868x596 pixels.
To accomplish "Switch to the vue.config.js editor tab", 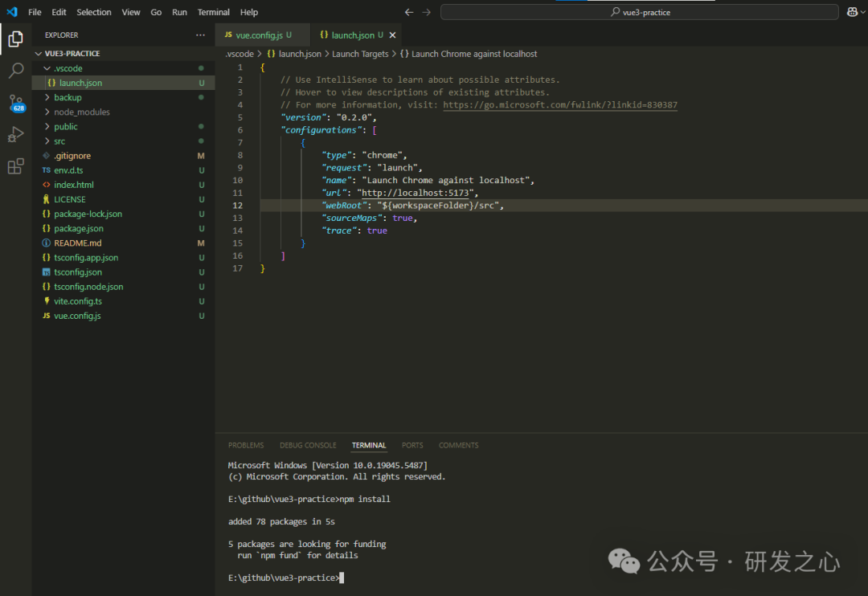I will (x=258, y=35).
